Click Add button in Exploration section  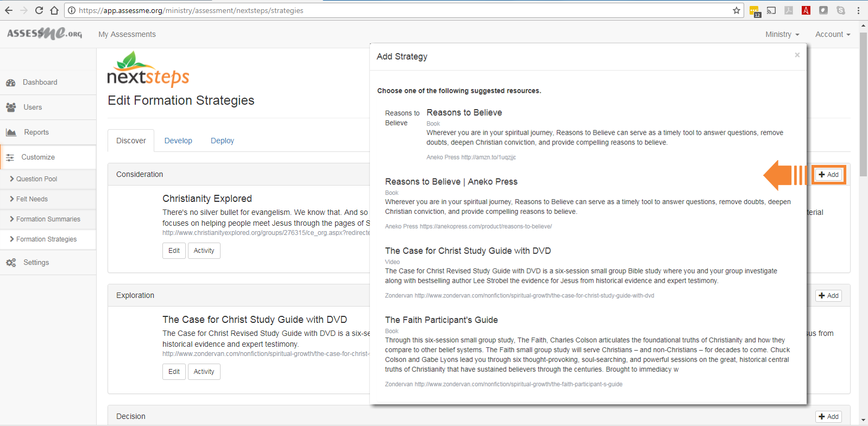828,296
